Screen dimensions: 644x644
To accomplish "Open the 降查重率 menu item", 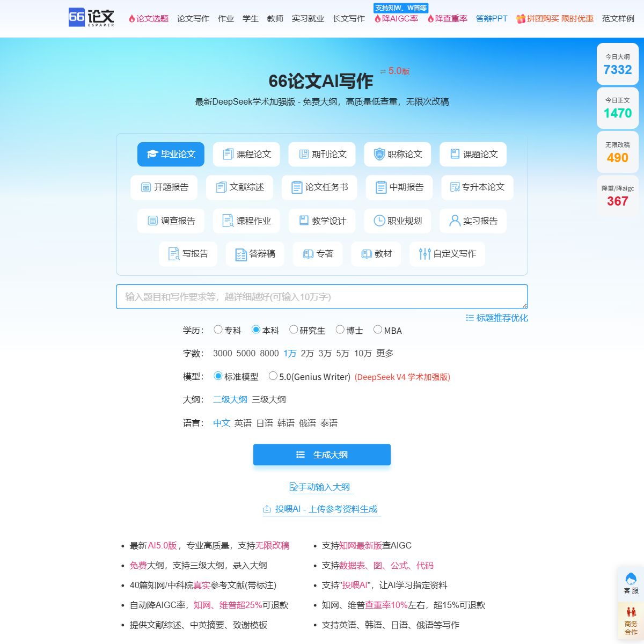I will tap(448, 18).
